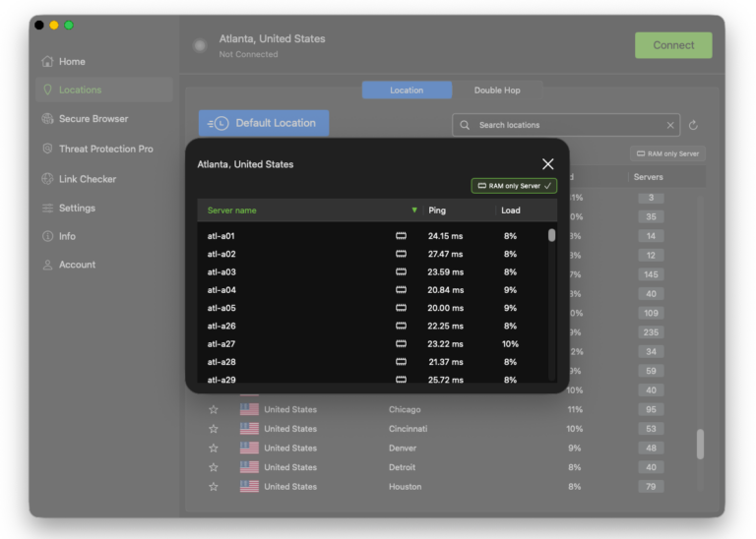This screenshot has height=539, width=756.
Task: Sort locations by Servers column
Action: pos(648,177)
